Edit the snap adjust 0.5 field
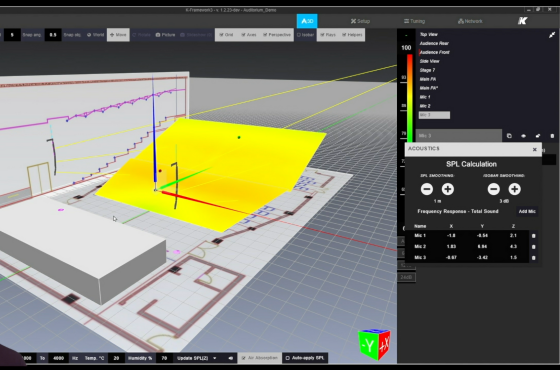The height and width of the screenshot is (370, 560). click(x=53, y=35)
